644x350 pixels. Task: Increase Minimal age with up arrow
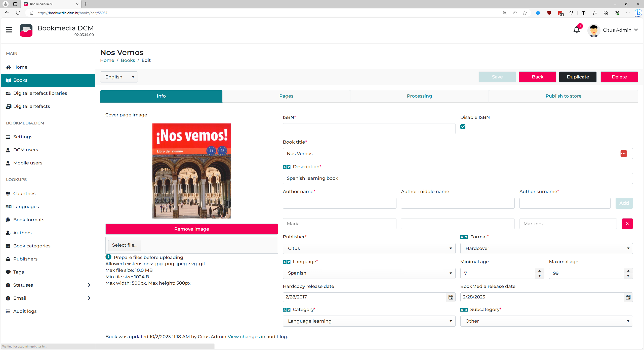[539, 271]
